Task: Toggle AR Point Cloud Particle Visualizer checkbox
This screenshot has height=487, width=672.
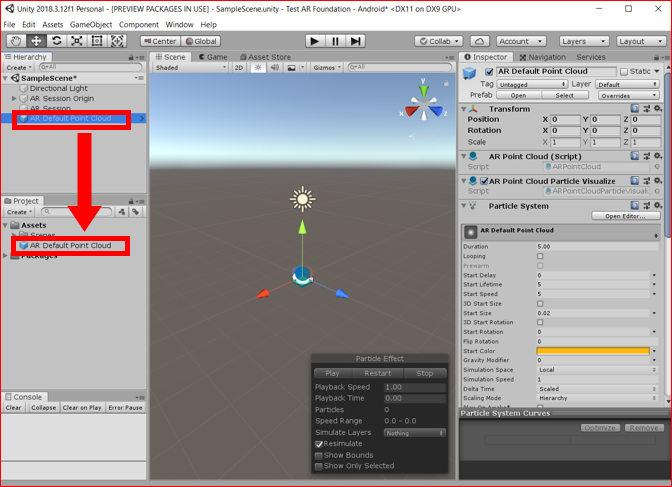Action: [x=484, y=181]
